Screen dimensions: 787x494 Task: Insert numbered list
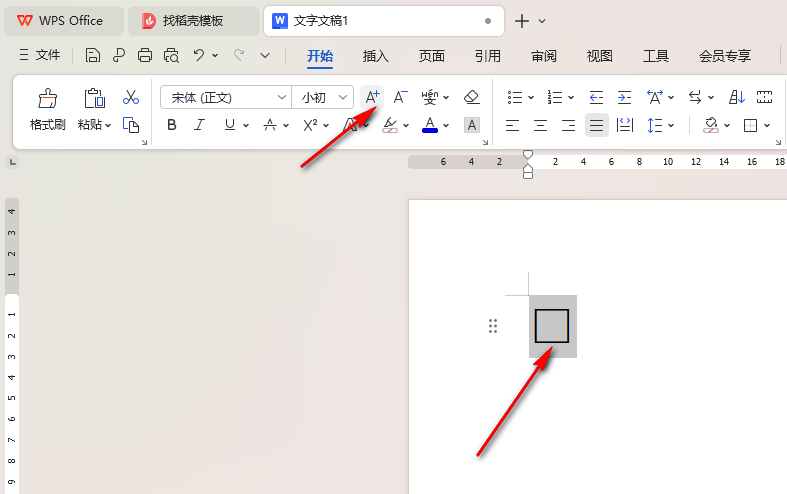[x=555, y=97]
